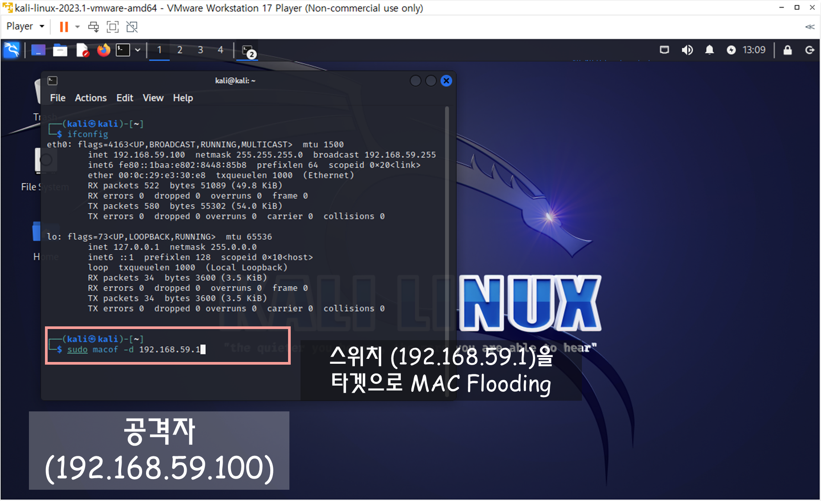Lock the screen with the padlock icon
Screen dimensions: 821x504
[x=788, y=50]
